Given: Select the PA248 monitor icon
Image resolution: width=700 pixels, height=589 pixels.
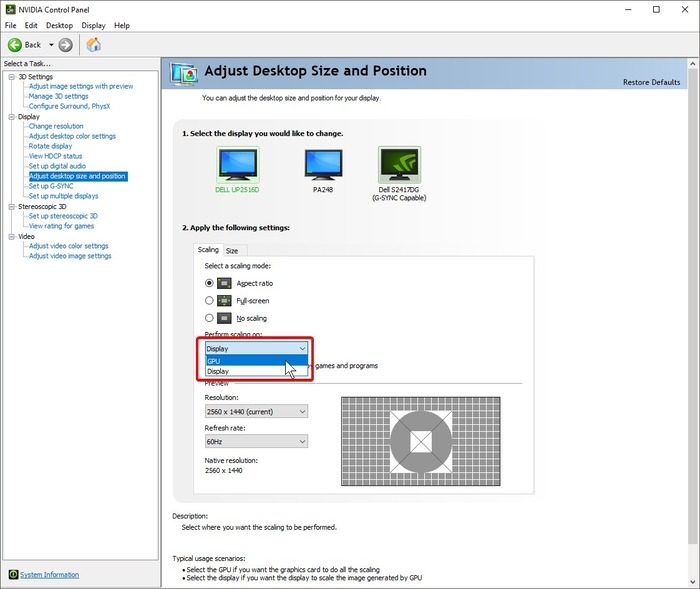Looking at the screenshot, I should tap(323, 164).
